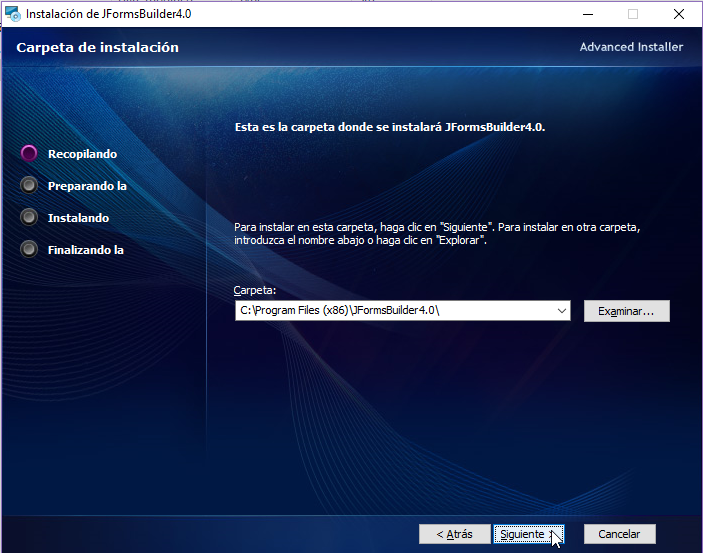Screen dimensions: 703x553
Task: Click the Instalando step indicator
Action: (x=29, y=218)
